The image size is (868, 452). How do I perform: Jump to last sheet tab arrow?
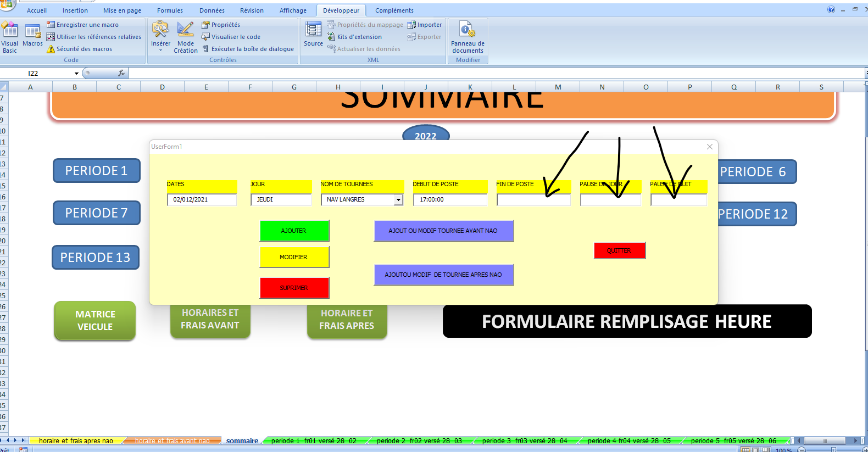pyautogui.click(x=23, y=440)
